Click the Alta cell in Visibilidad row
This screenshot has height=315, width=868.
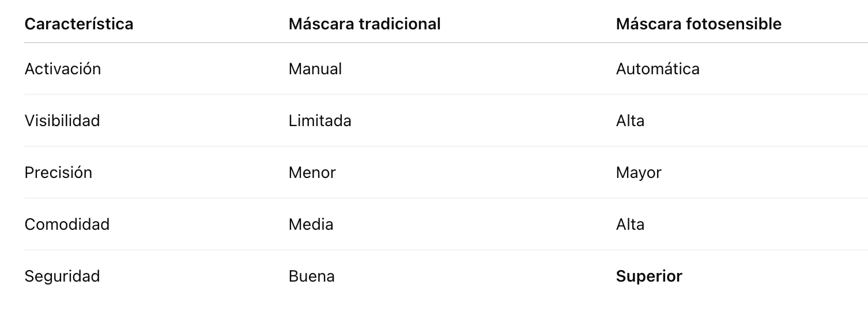click(630, 121)
